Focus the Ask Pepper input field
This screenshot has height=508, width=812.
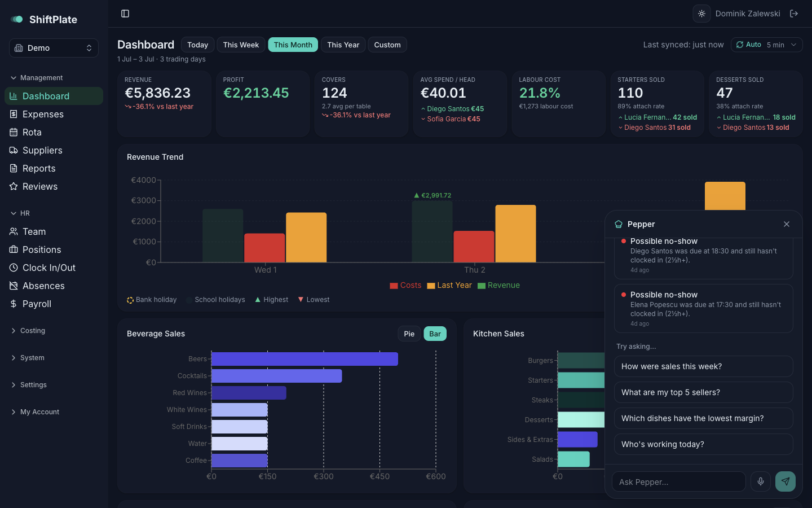[678, 481]
